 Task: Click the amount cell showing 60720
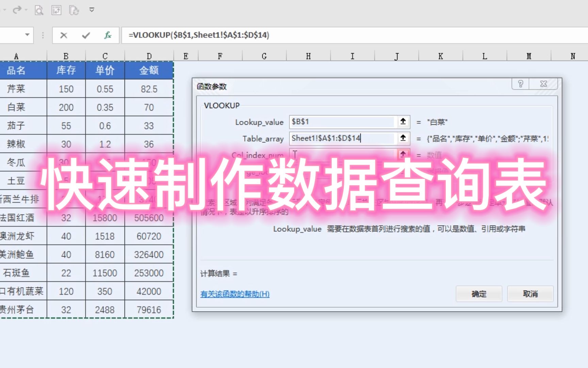149,236
